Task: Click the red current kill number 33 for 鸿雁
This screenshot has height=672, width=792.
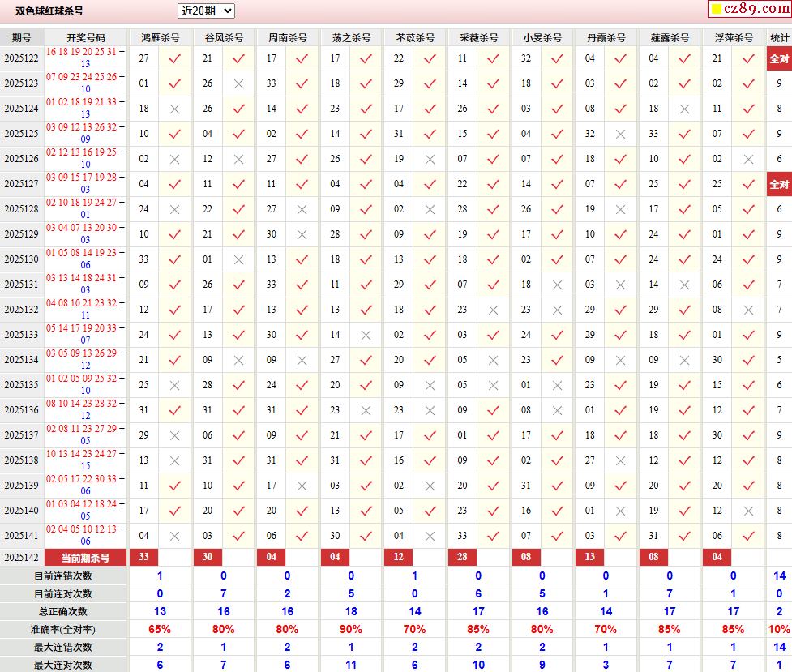Action: click(x=143, y=558)
